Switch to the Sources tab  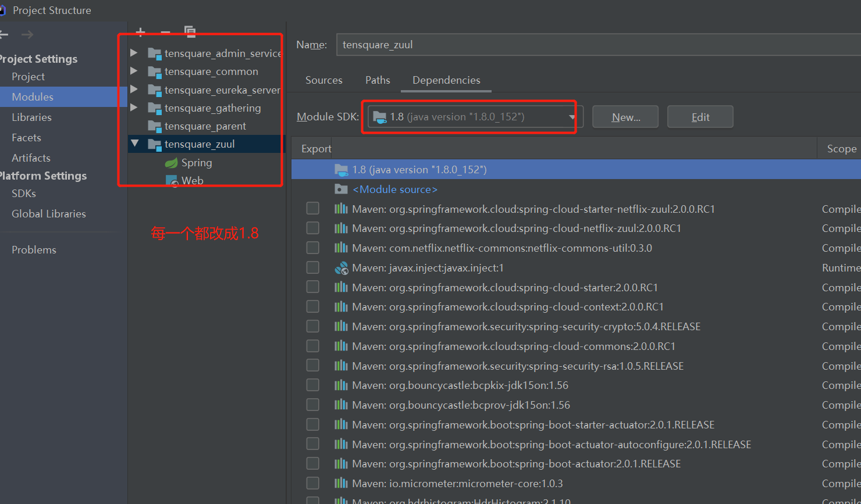(324, 80)
